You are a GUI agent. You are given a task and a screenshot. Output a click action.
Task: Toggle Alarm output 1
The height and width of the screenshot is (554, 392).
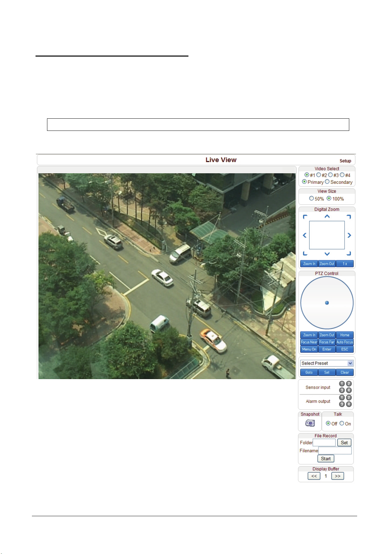click(x=342, y=397)
